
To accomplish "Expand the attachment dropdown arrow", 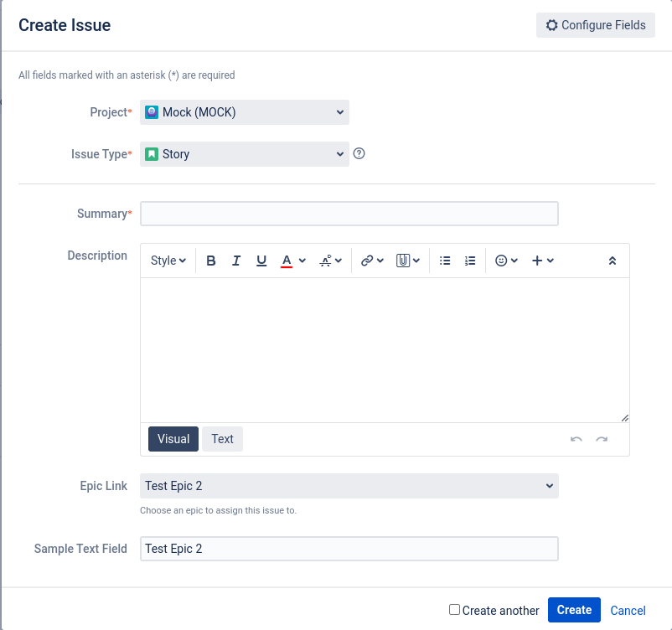I will 416,261.
